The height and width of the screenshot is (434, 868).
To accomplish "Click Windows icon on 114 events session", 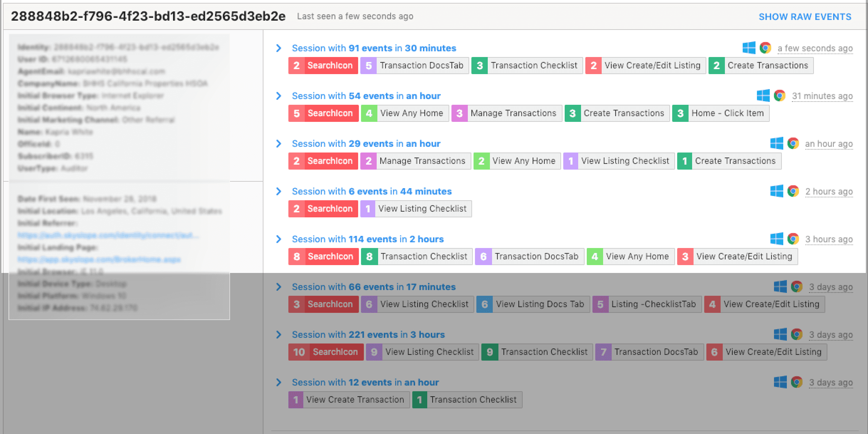I will coord(777,239).
